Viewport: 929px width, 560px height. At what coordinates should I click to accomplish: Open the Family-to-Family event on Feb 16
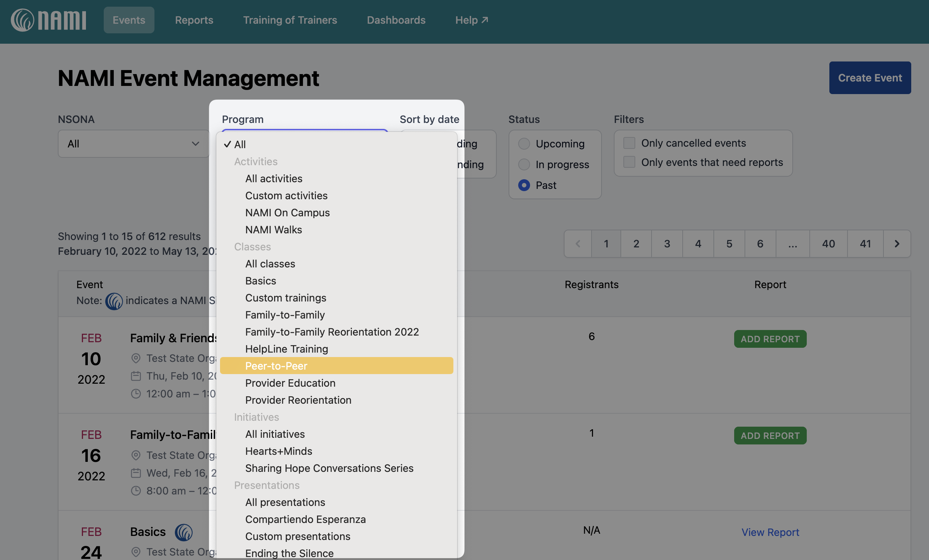[173, 435]
